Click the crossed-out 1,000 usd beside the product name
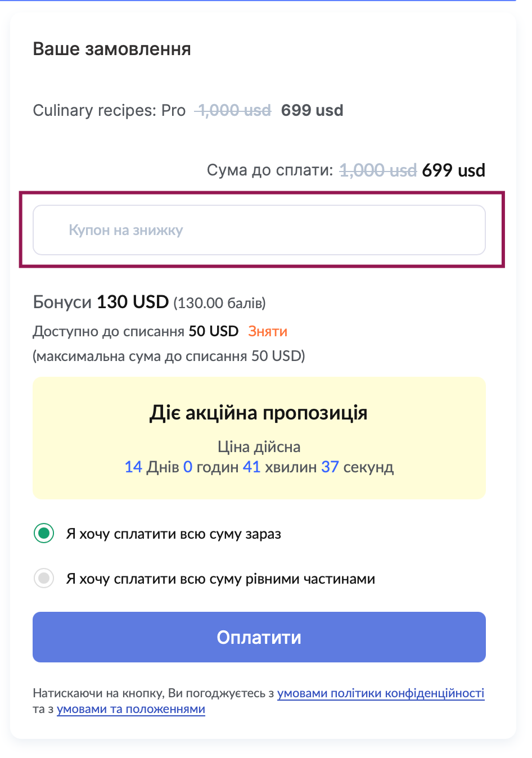Viewport: 532px width, 758px height. pos(233,110)
